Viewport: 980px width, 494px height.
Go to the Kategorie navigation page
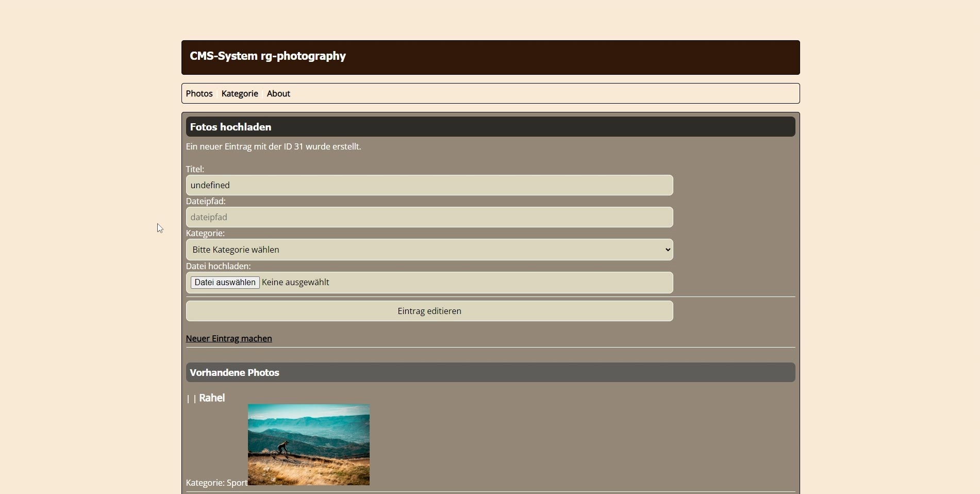coord(240,93)
